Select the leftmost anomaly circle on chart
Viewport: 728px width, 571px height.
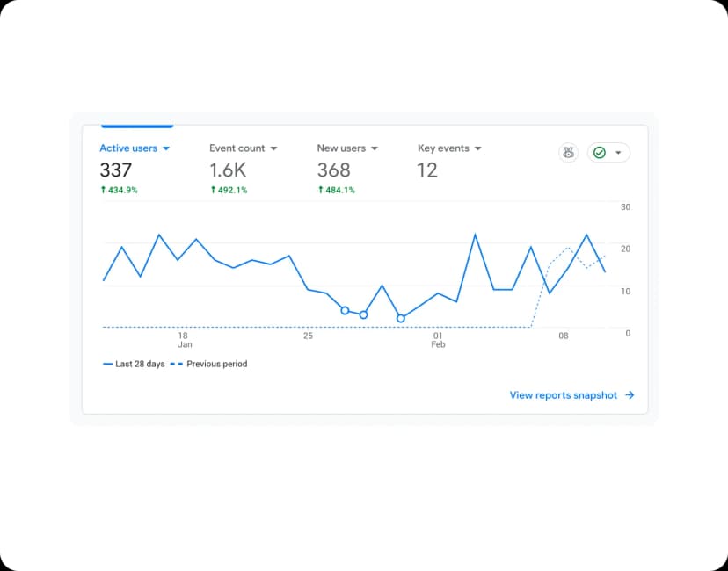pos(345,310)
